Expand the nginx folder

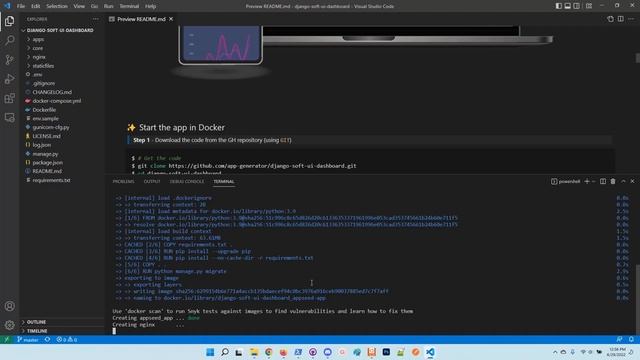pos(39,57)
